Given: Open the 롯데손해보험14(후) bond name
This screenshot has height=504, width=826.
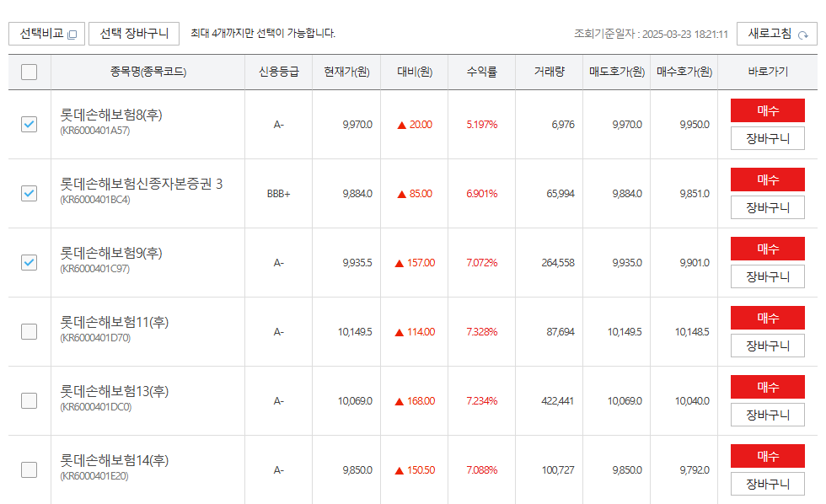Looking at the screenshot, I should pos(115,460).
